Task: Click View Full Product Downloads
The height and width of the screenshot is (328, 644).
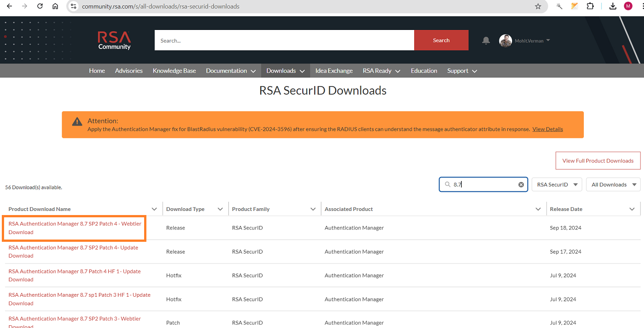Action: [x=598, y=161]
